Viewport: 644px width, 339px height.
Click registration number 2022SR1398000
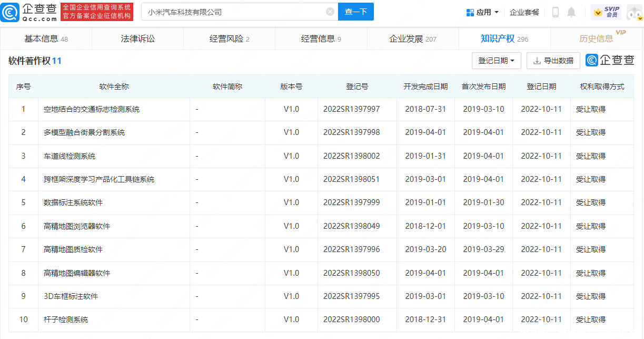(x=352, y=319)
